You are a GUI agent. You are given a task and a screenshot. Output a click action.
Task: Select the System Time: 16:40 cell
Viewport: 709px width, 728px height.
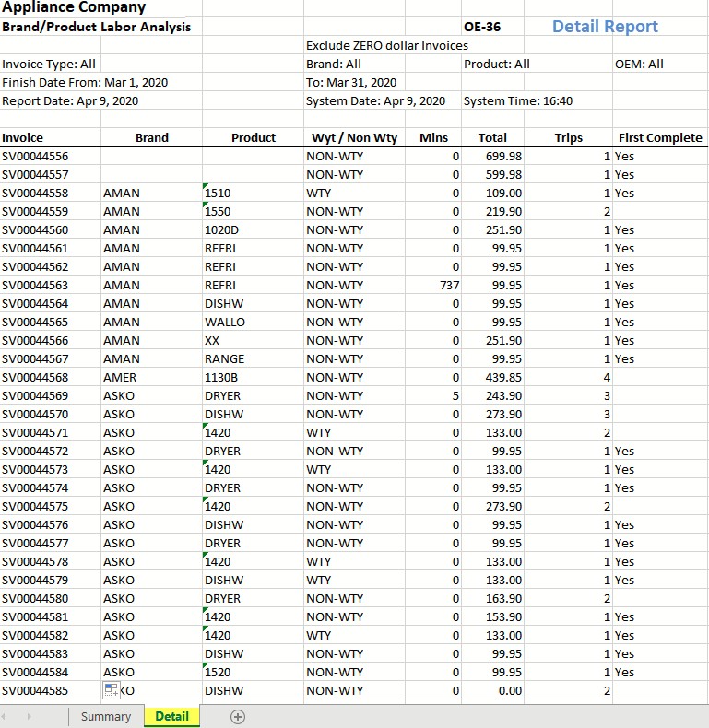click(x=517, y=100)
